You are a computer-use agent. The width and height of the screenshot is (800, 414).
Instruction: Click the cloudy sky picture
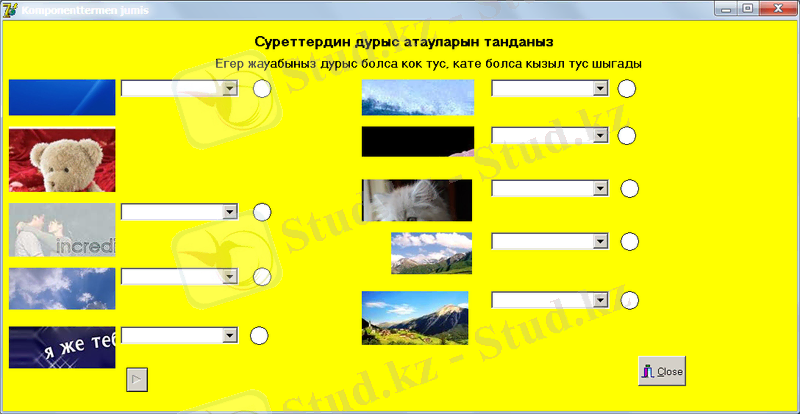62,288
